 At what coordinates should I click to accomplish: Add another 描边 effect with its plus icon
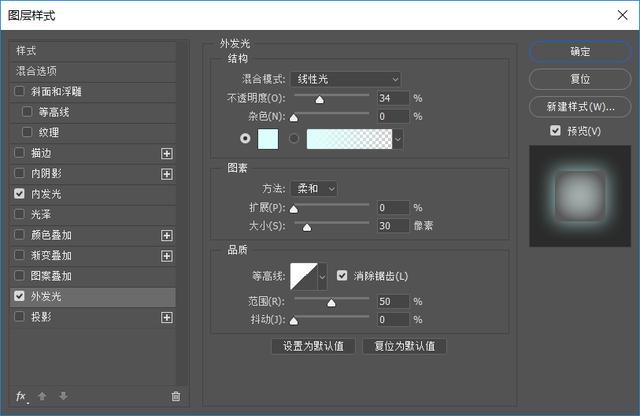pos(167,153)
